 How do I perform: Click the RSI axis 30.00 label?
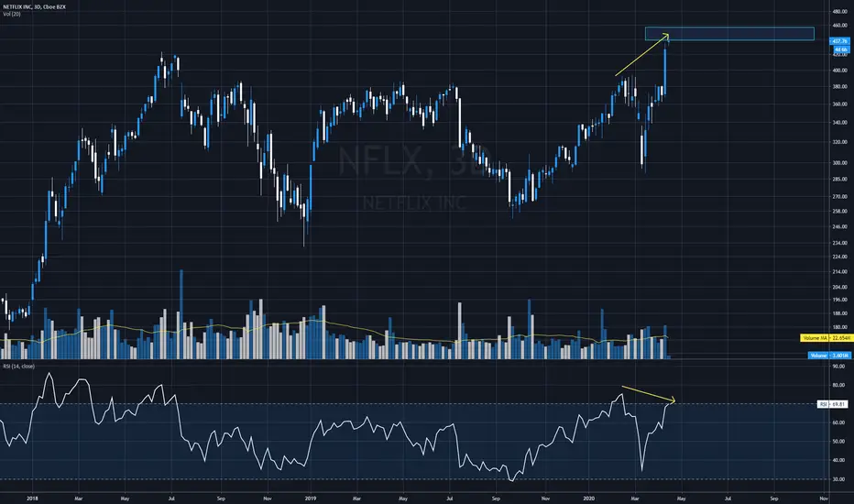[x=838, y=479]
